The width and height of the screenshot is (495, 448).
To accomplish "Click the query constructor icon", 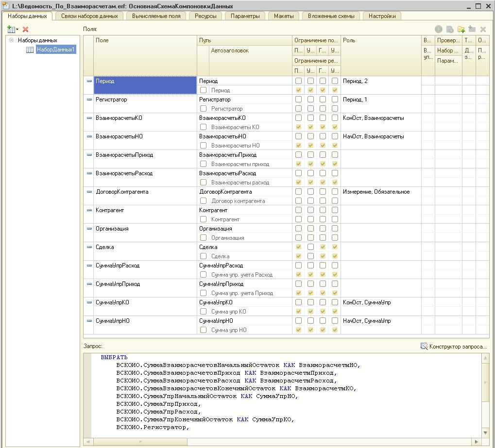I will coord(424,346).
